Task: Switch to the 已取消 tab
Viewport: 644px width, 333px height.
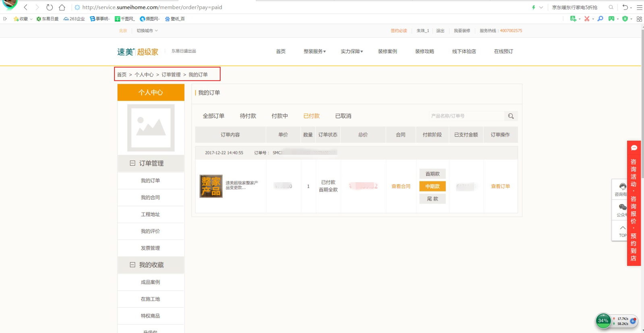Action: (x=343, y=116)
